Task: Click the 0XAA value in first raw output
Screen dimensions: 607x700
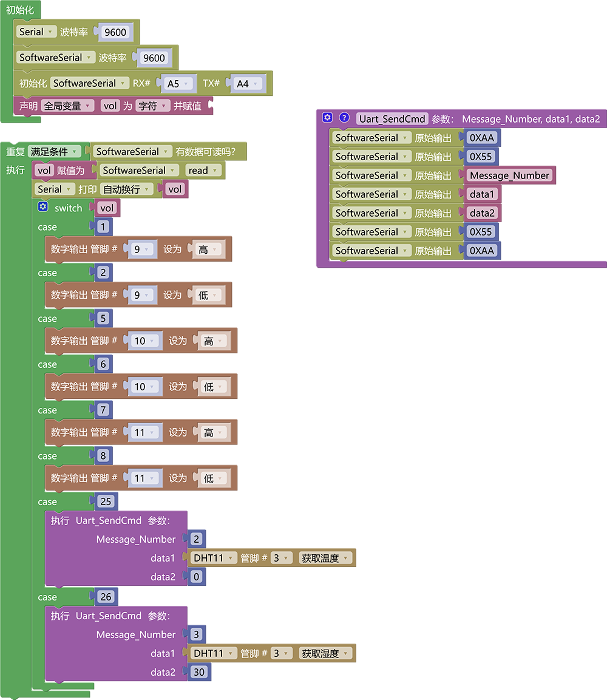Action: (x=482, y=137)
